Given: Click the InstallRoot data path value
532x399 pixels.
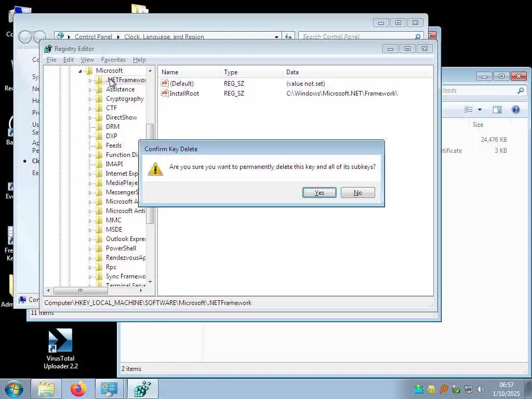Looking at the screenshot, I should click(342, 94).
